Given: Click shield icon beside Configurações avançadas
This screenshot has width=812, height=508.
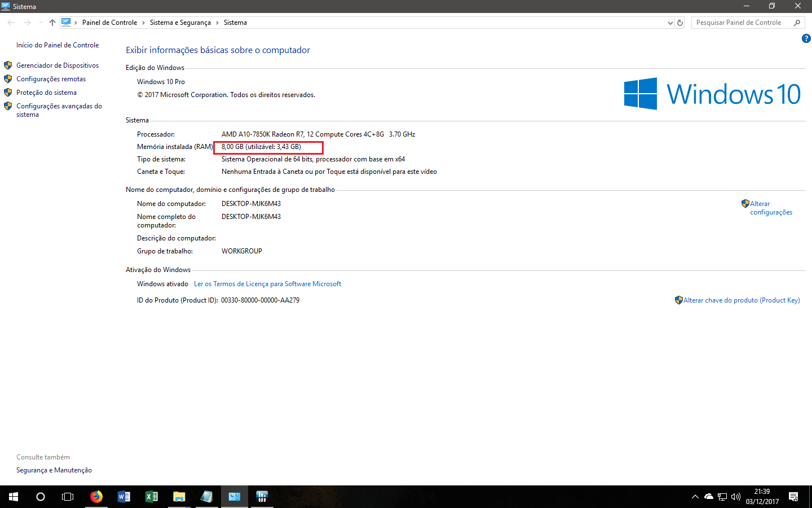Looking at the screenshot, I should pyautogui.click(x=8, y=106).
